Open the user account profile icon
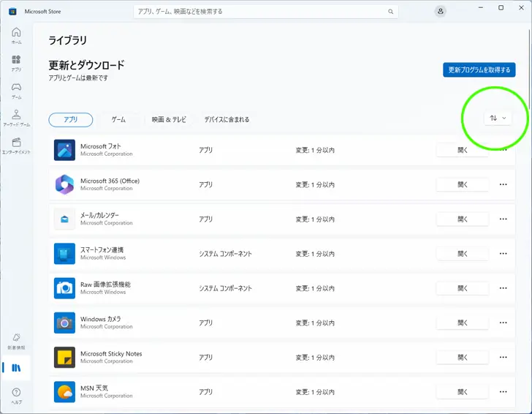 pos(440,11)
